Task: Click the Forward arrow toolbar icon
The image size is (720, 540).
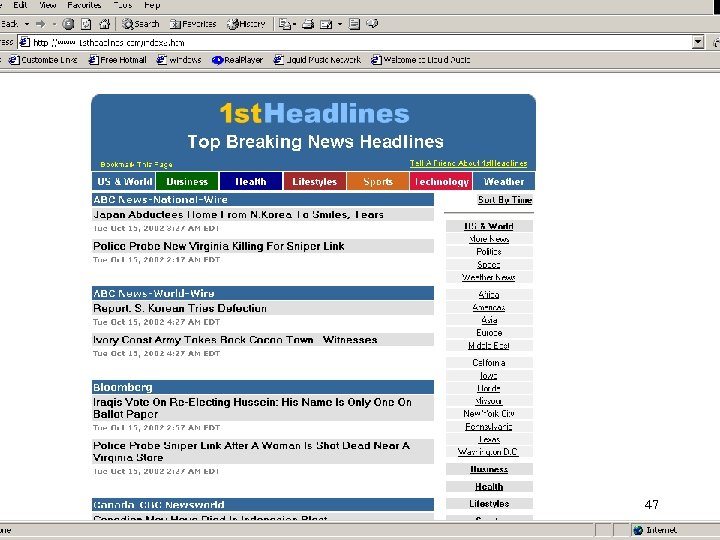Action: pyautogui.click(x=40, y=24)
